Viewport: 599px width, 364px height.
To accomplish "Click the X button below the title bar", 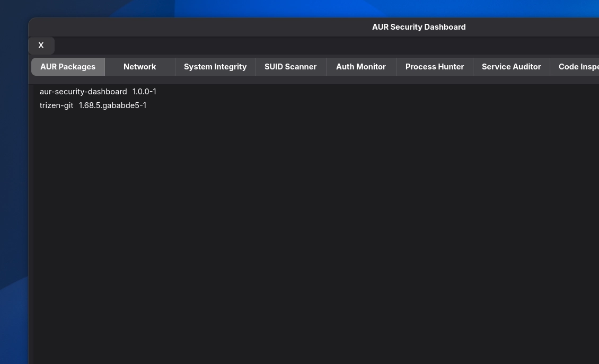I will (x=41, y=46).
